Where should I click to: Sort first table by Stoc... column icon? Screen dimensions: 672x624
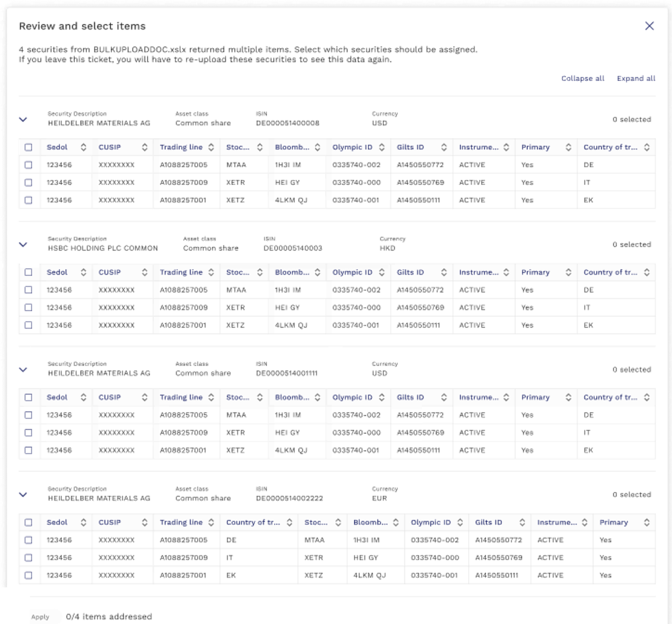(x=260, y=147)
